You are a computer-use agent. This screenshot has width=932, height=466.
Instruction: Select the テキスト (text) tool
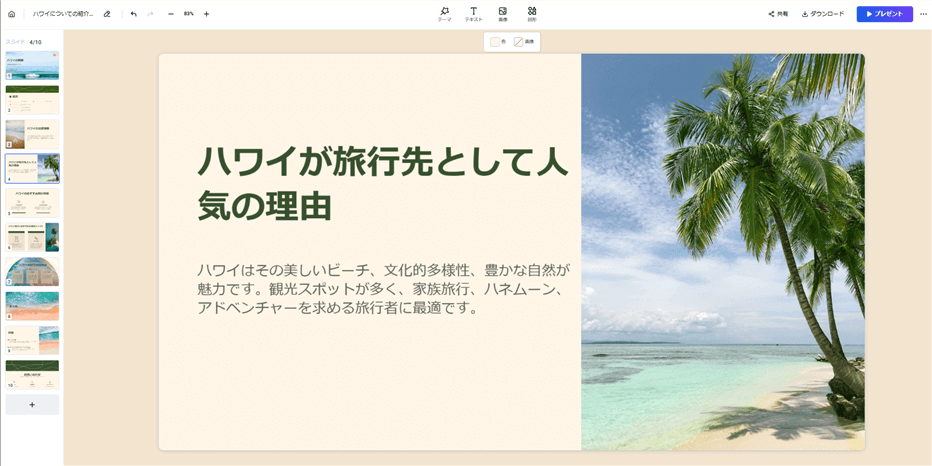(474, 14)
